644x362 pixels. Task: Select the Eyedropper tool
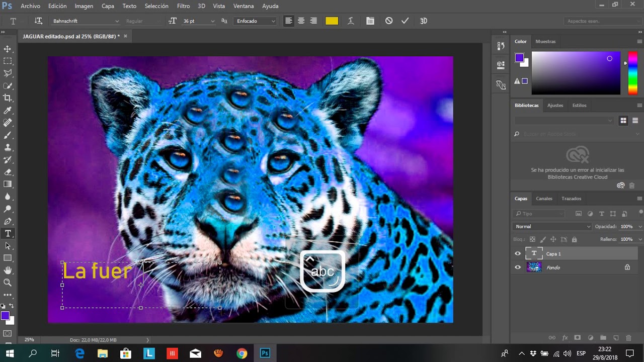click(x=8, y=111)
